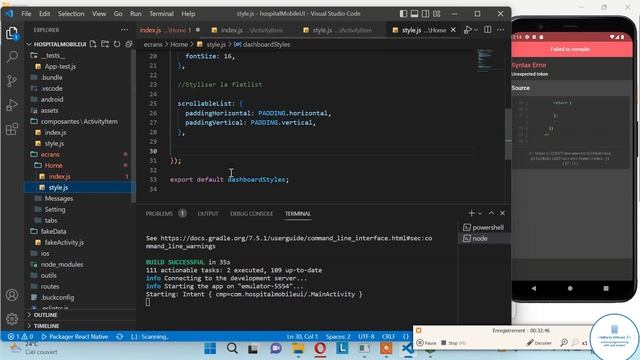Add a new terminal with plus icon
The height and width of the screenshot is (360, 640).
[x=471, y=213]
